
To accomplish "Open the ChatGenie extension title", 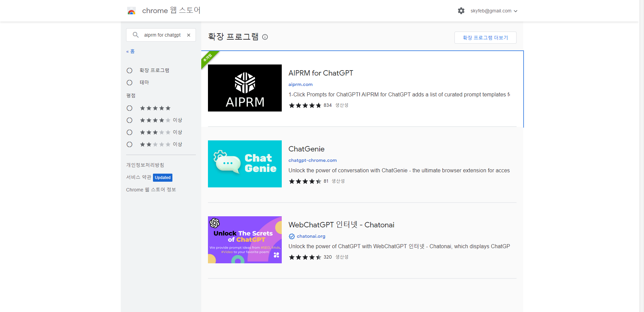I will [307, 149].
